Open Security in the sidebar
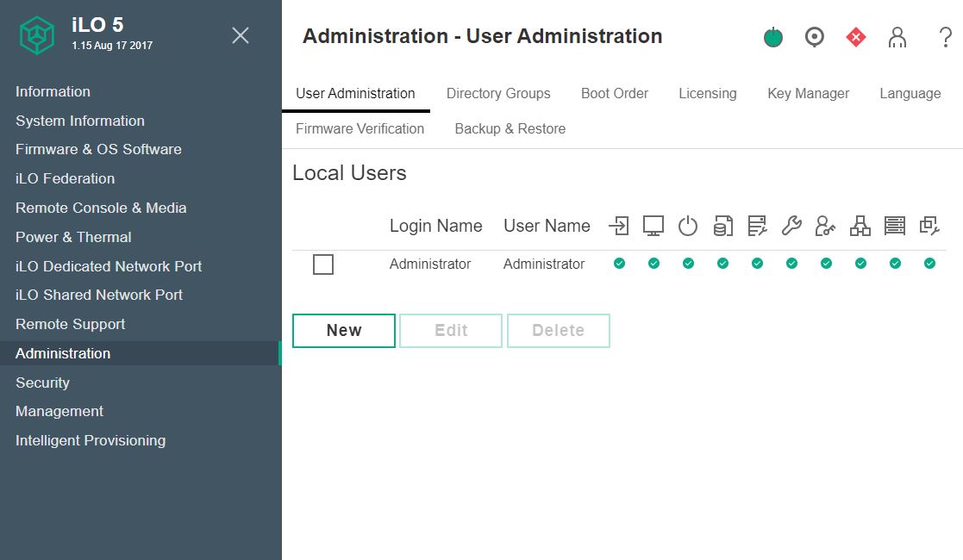 pos(42,383)
